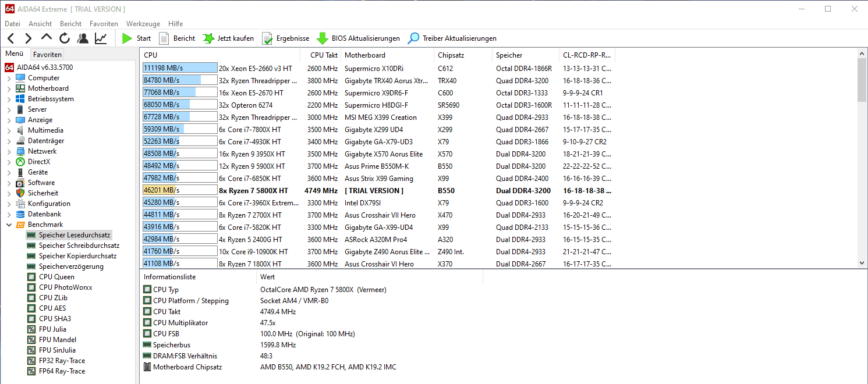Screen dimensions: 868x384
Task: Expand the Netzwerk tree node
Action: click(9, 151)
